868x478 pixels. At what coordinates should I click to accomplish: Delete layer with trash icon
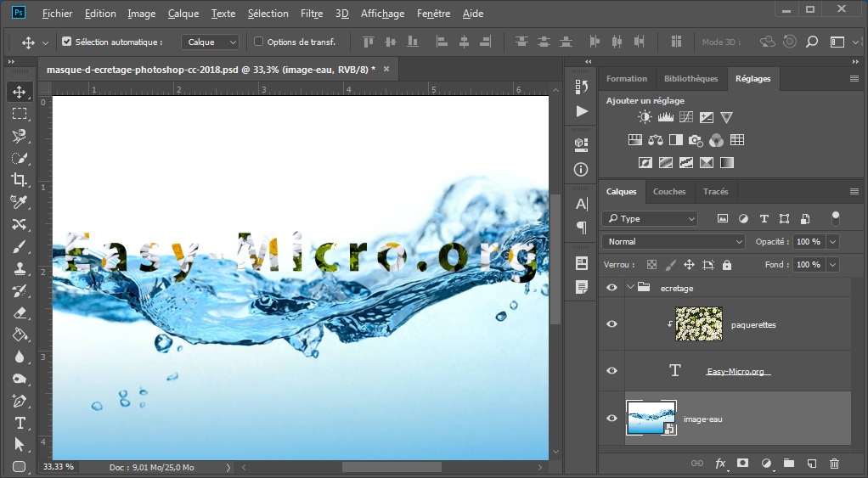coord(834,463)
